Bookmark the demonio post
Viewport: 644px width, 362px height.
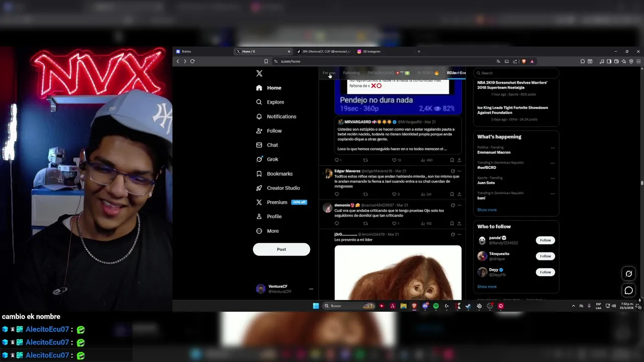[452, 223]
